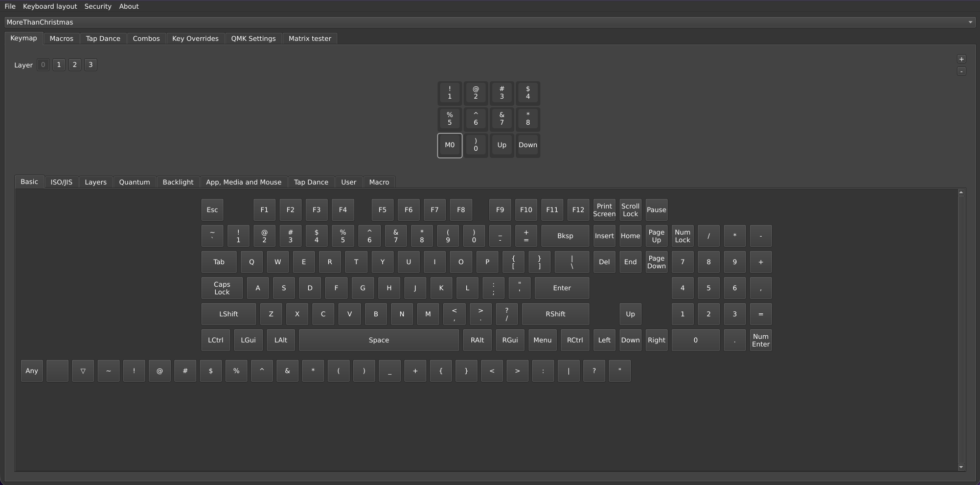The width and height of the screenshot is (980, 485).
Task: Click the keycode panel scrollbar down arrow
Action: [961, 467]
